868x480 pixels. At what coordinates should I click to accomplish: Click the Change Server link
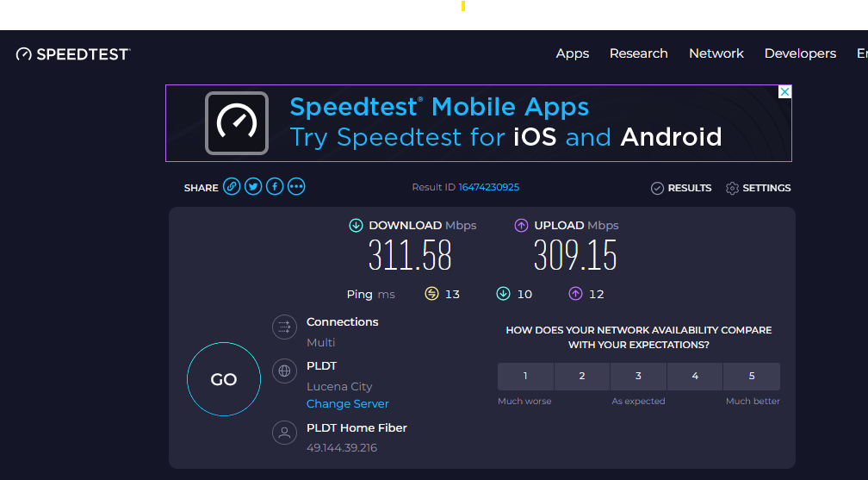pos(348,404)
